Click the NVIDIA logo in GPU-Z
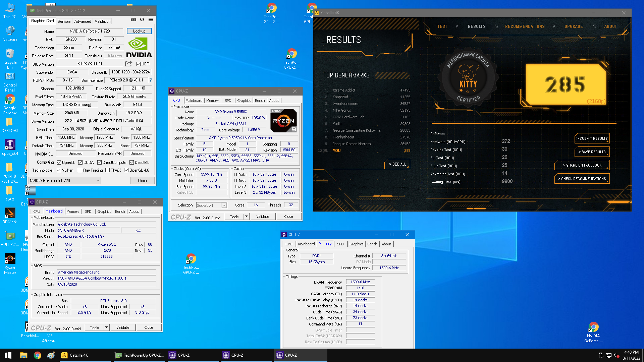This screenshot has height=362, width=644. coord(139,48)
